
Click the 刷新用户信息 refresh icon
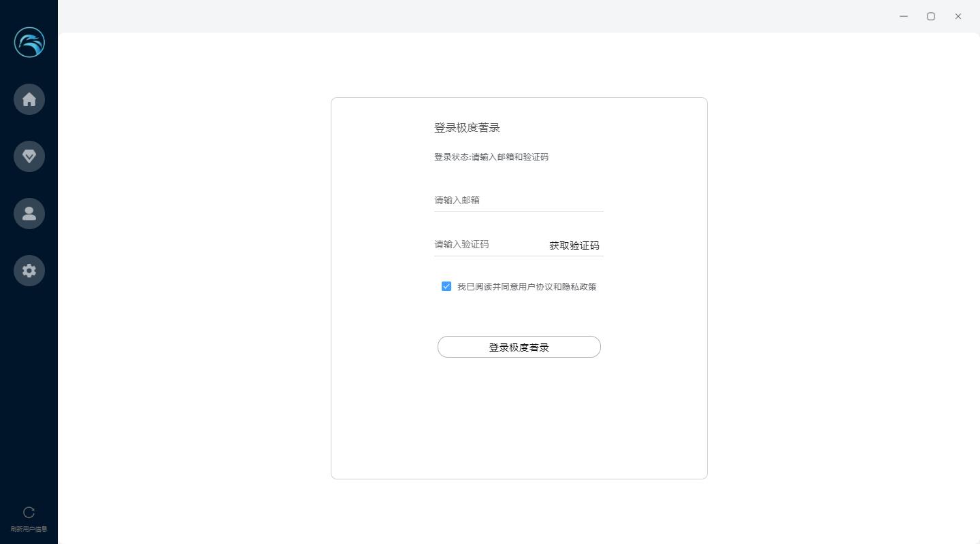(x=29, y=512)
